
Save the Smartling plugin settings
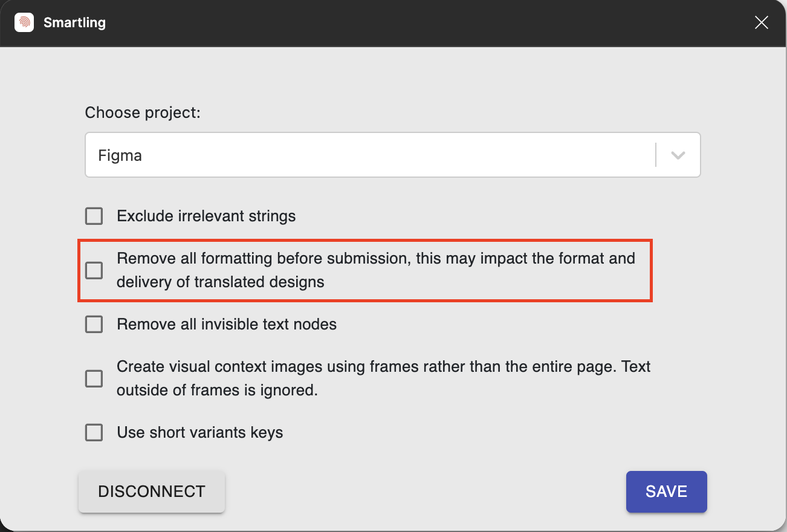667,491
